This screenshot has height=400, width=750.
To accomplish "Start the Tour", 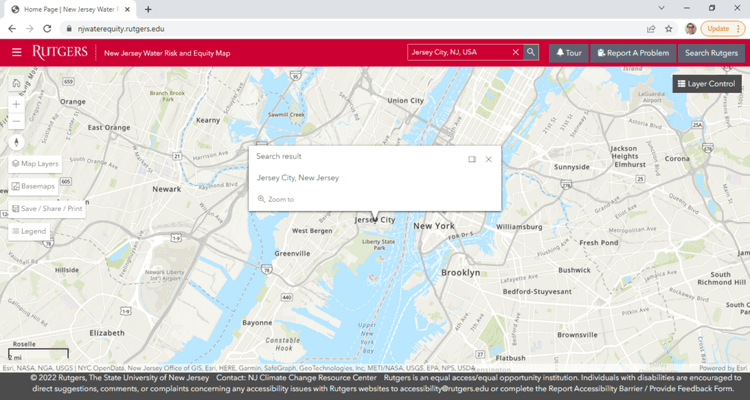I will (569, 52).
